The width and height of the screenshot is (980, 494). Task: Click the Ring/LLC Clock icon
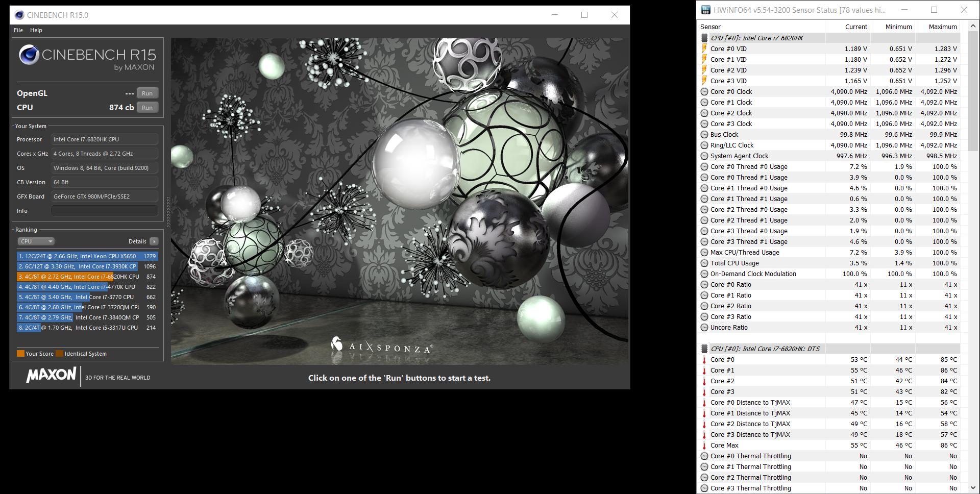(704, 145)
